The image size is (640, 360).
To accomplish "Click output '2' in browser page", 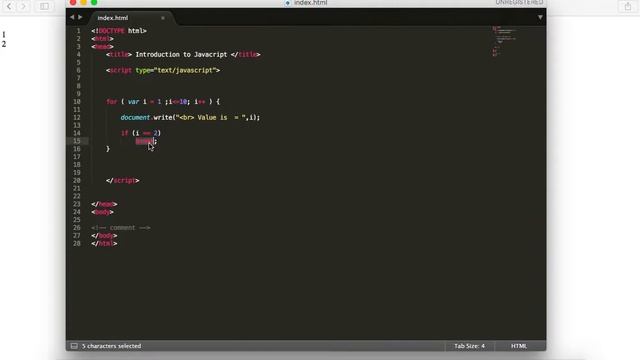I will [x=4, y=44].
